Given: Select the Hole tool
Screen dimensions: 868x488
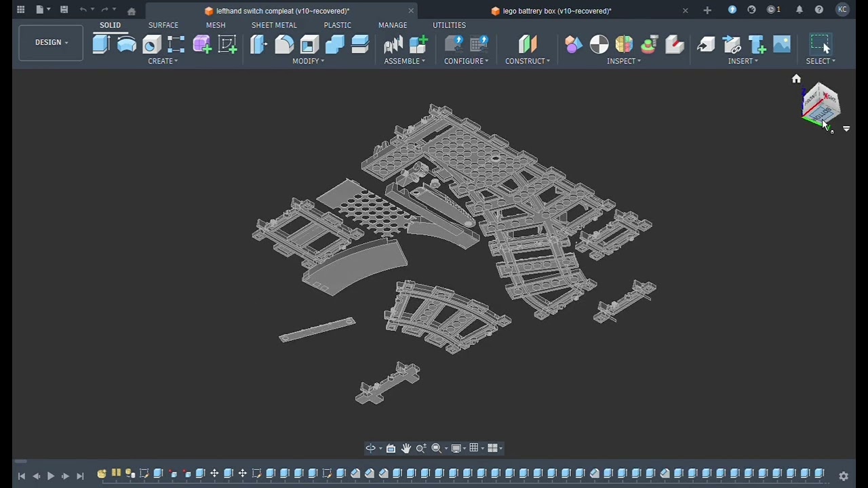Looking at the screenshot, I should (151, 45).
